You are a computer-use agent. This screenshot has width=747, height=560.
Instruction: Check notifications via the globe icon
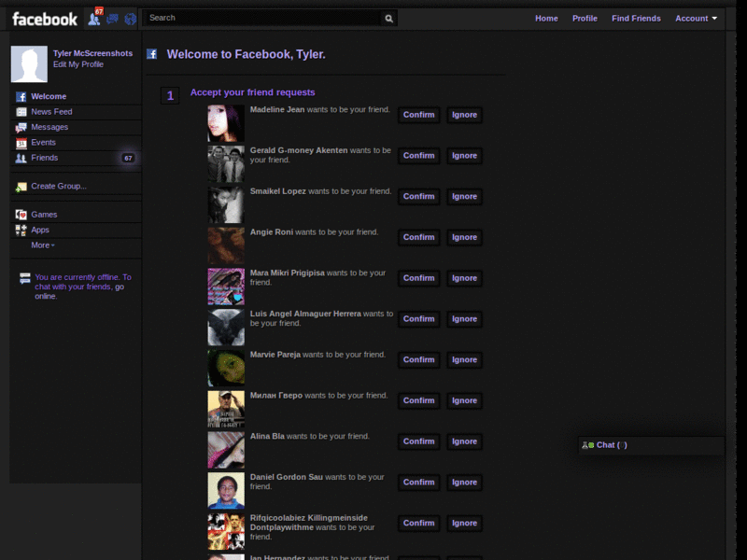click(x=129, y=17)
